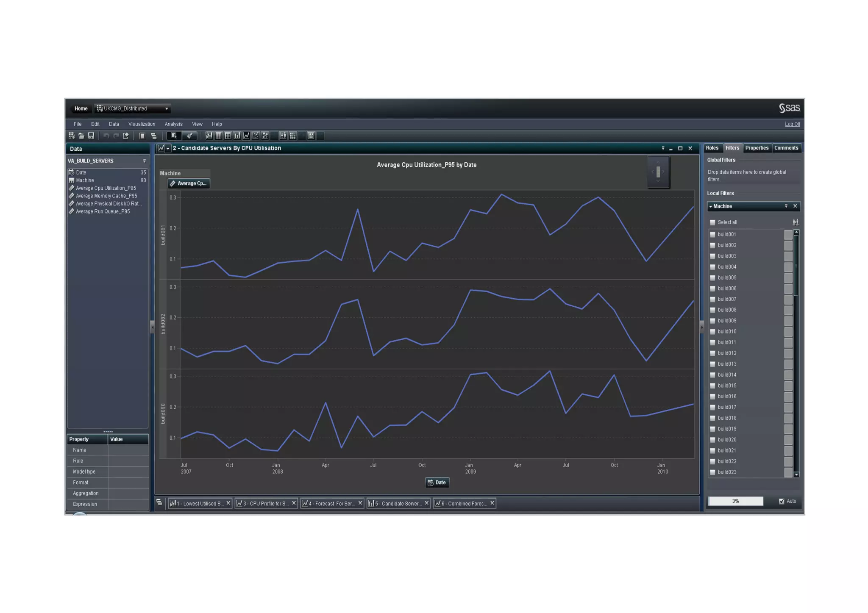Click the box plot visualization icon
The image size is (868, 613).
[x=283, y=136]
